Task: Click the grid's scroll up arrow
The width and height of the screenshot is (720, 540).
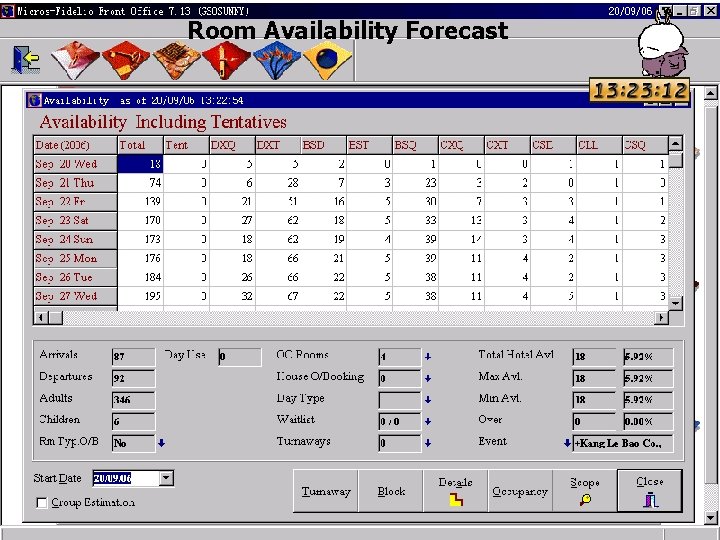Action: click(675, 144)
